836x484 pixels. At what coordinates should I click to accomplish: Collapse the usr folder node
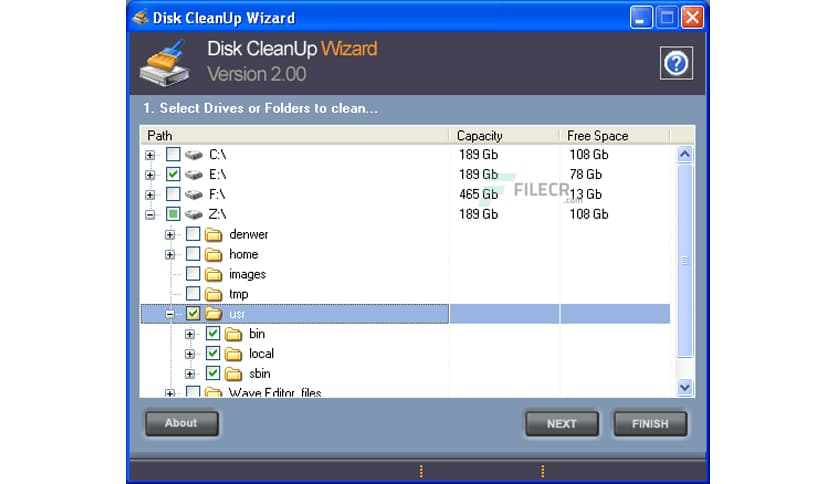pos(170,314)
